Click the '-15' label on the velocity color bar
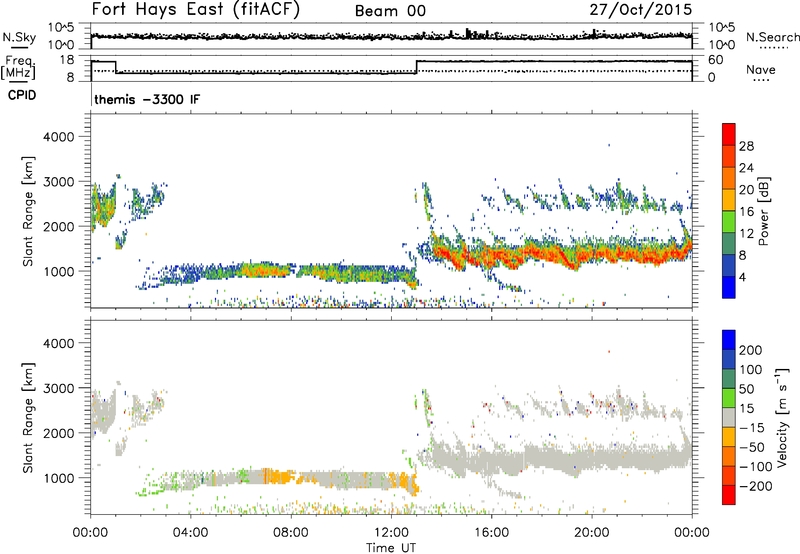The height and width of the screenshot is (554, 800). (751, 428)
